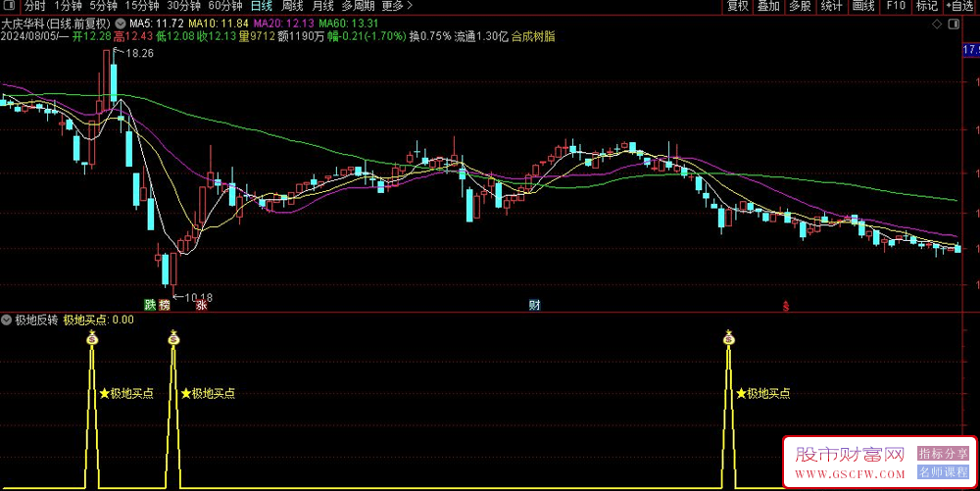This screenshot has width=980, height=491.
Task: Click the 幅-0.21(-1.70%) change value
Action: 367,37
